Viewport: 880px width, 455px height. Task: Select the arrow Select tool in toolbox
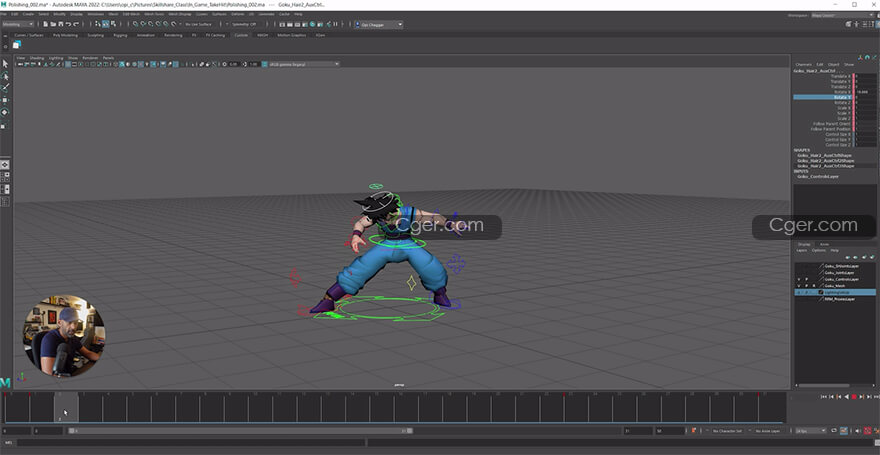[5, 63]
